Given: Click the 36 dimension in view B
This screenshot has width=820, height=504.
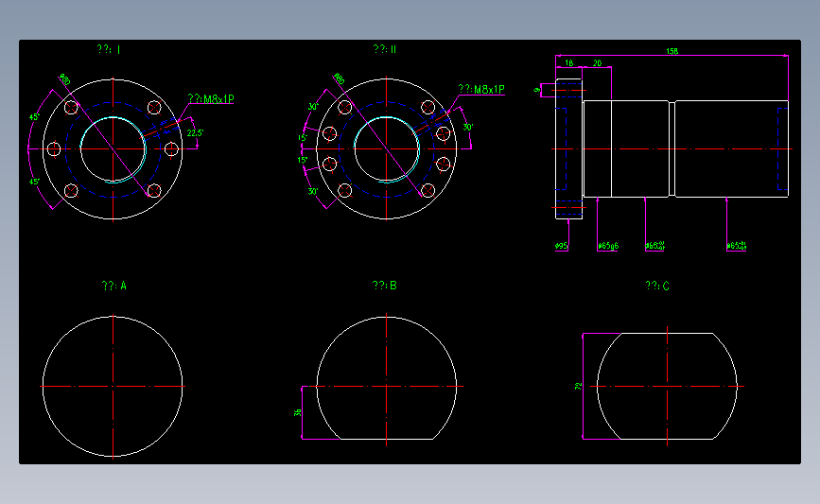Looking at the screenshot, I should (298, 412).
